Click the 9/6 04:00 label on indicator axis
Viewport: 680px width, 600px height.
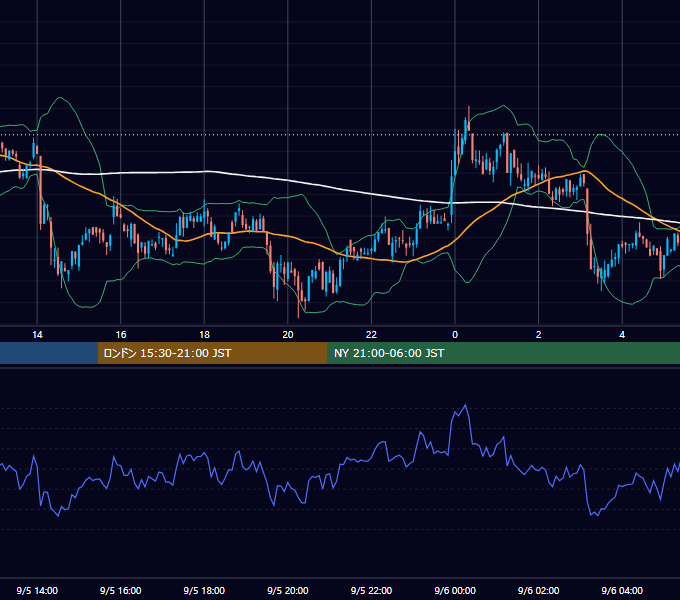[x=622, y=590]
